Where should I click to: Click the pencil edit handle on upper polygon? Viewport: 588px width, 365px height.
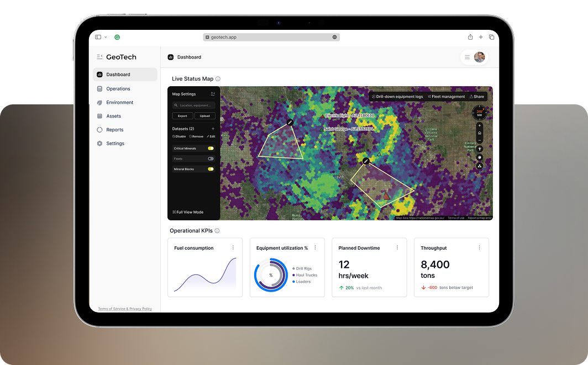(x=290, y=122)
